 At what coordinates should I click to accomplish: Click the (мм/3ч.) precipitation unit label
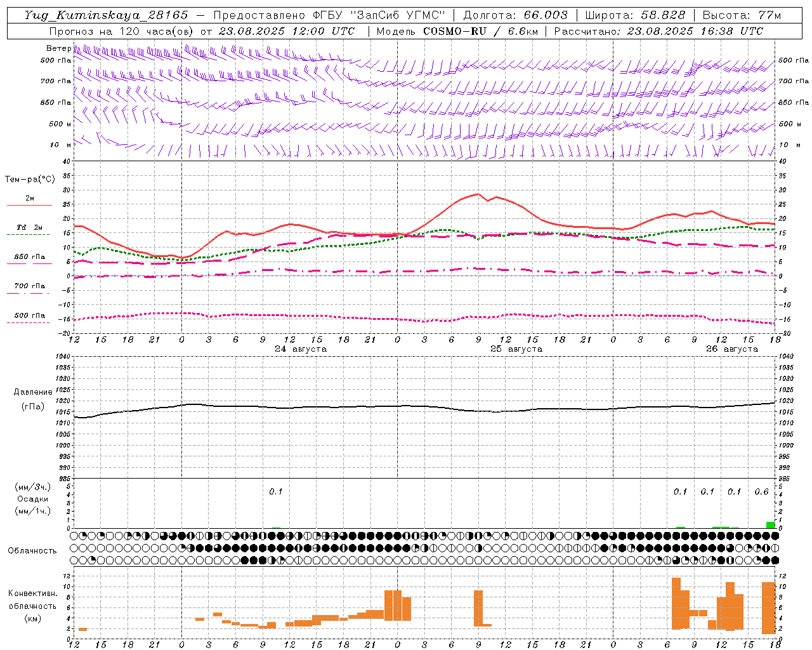(32, 487)
